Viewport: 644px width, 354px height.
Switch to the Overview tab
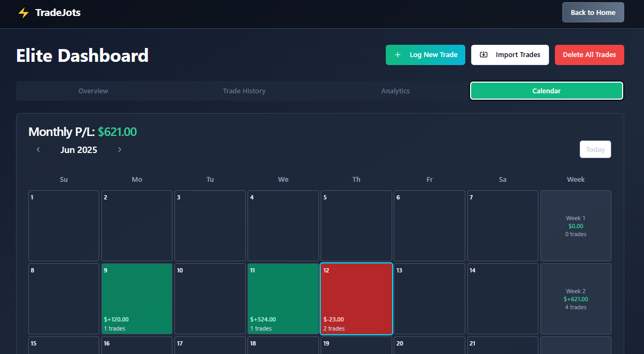[x=93, y=91]
